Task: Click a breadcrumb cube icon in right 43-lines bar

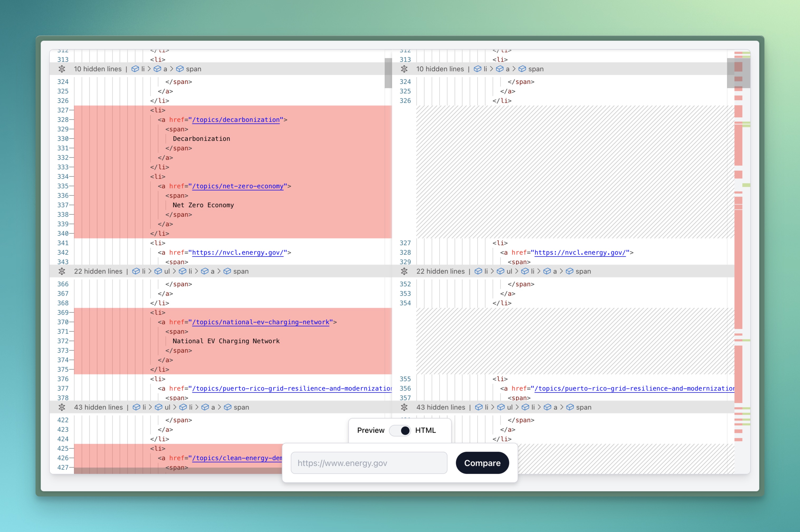Action: tap(547, 407)
